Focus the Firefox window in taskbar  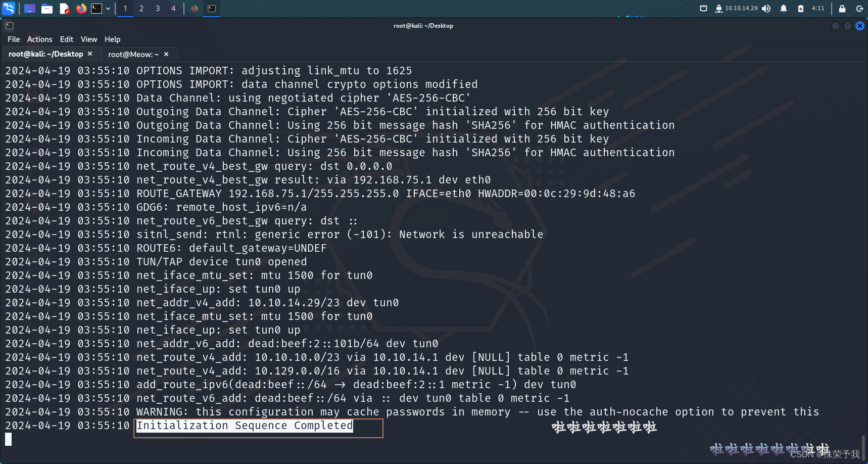coord(195,9)
